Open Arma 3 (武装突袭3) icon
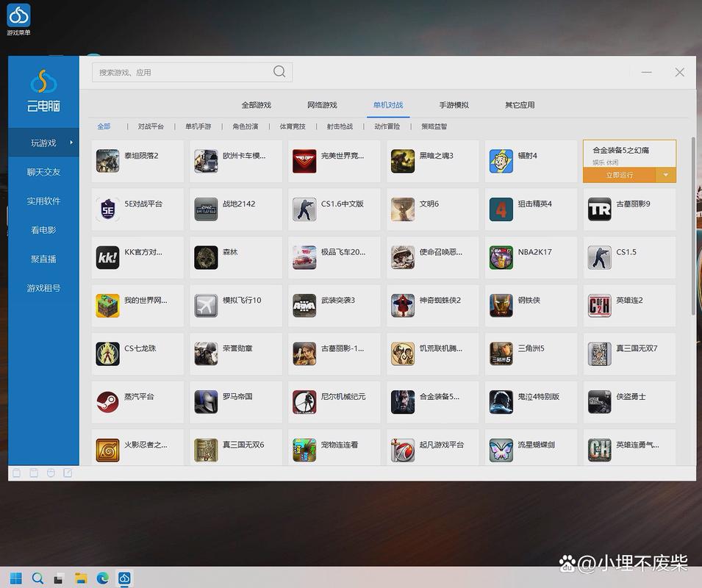The image size is (702, 588). pyautogui.click(x=304, y=306)
